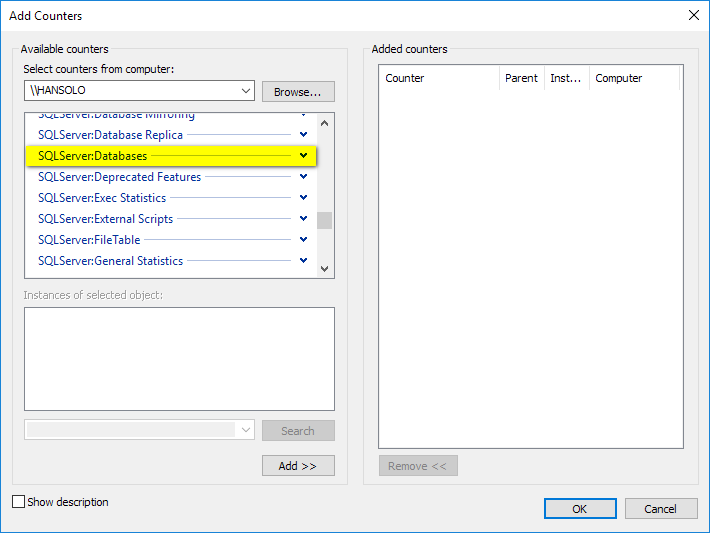The height and width of the screenshot is (533, 710).
Task: Close the Add Counters window
Action: (694, 15)
